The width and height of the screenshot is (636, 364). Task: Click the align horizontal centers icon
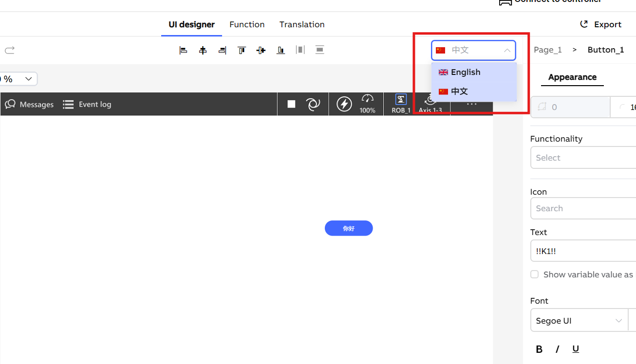(203, 50)
